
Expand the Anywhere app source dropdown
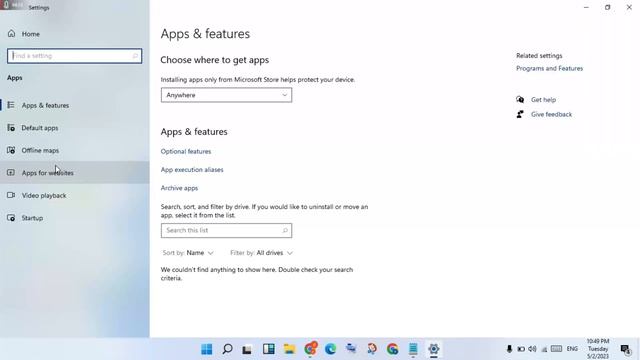(x=226, y=95)
